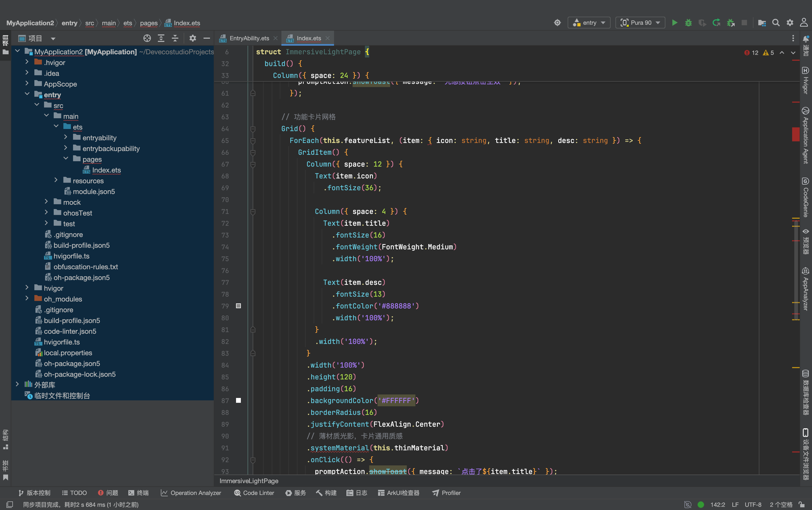The width and height of the screenshot is (812, 510).
Task: Open the Pura 90 device dropdown
Action: tap(640, 23)
